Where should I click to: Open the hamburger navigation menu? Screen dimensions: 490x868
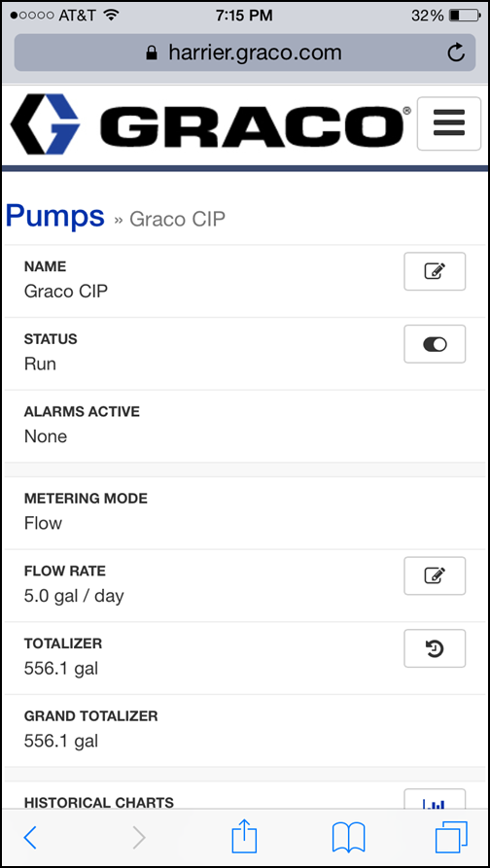click(x=448, y=123)
